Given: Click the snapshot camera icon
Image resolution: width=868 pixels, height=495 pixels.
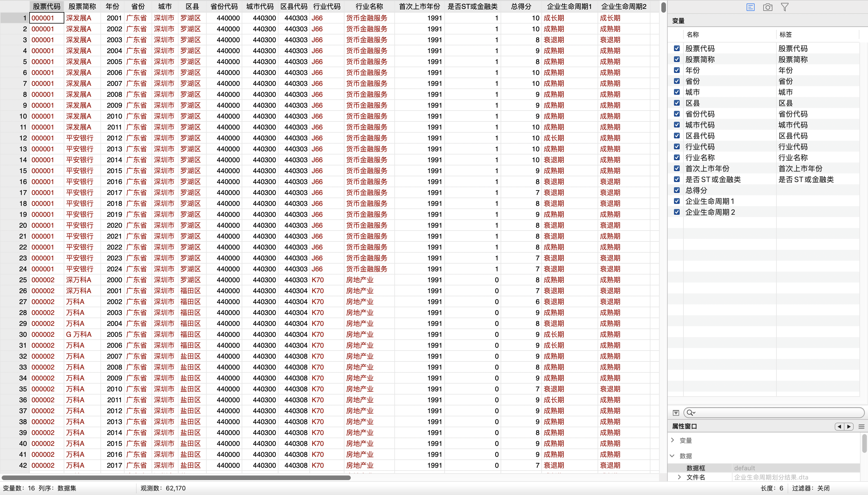Looking at the screenshot, I should point(768,7).
